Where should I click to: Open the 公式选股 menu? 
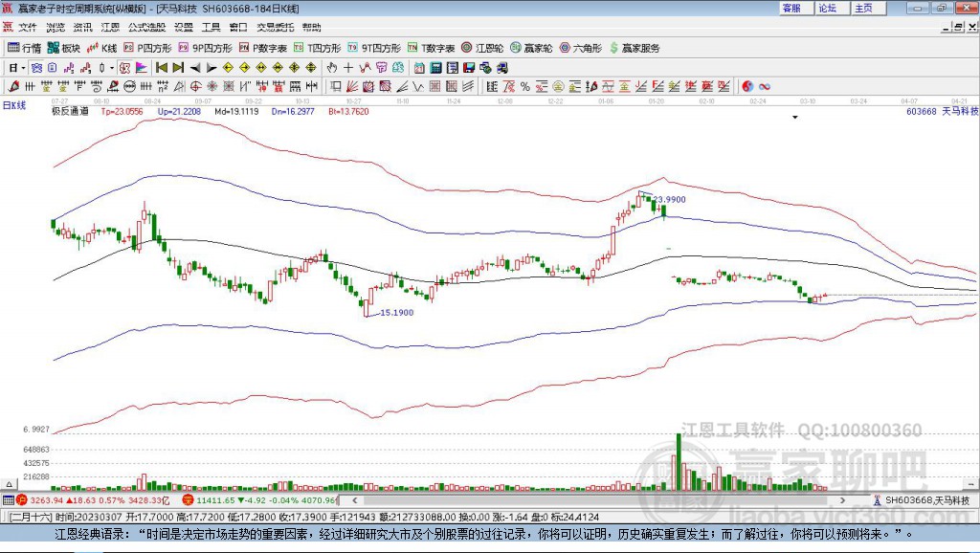[146, 27]
